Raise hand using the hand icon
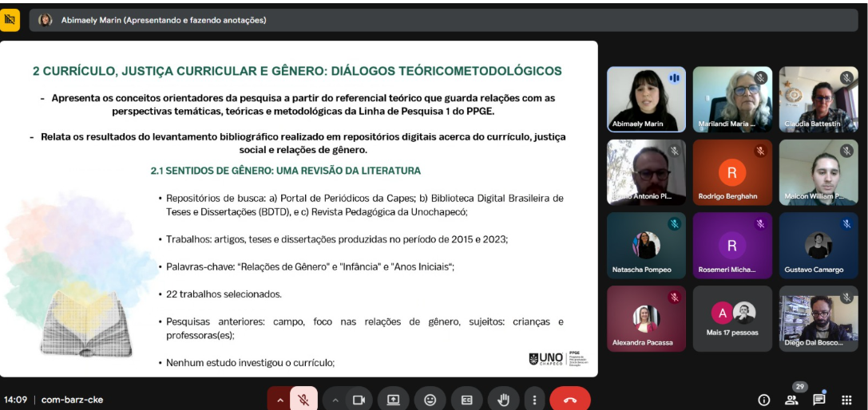Screen dimensions: 868x410 click(x=503, y=400)
